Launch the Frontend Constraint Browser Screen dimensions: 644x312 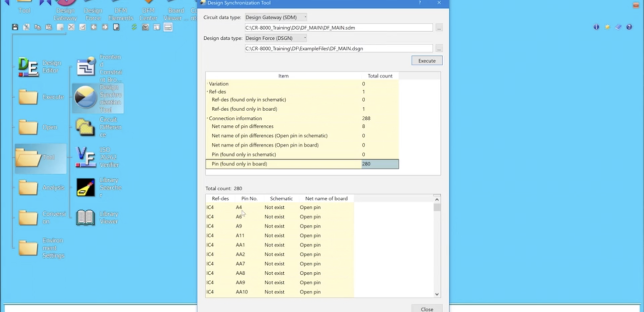coord(86,65)
